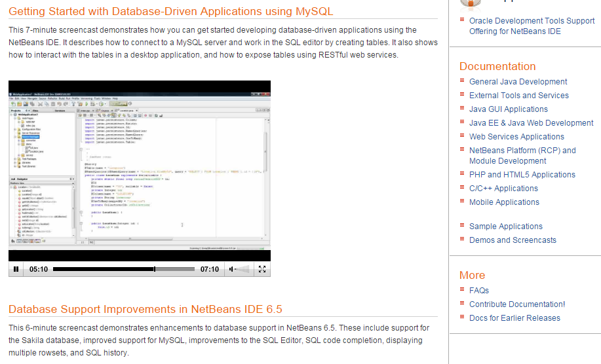This screenshot has height=364, width=601.
Task: Open General Java Development docs
Action: 518,82
